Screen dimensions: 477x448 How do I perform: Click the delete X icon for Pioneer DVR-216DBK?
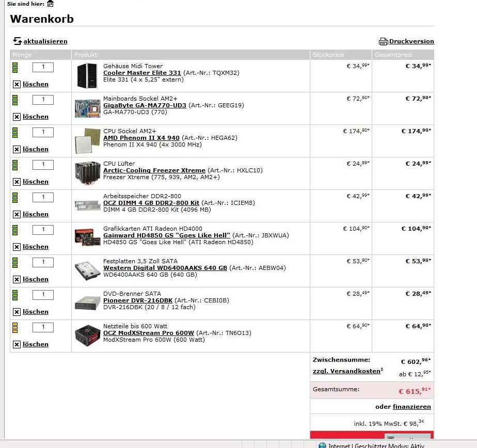pyautogui.click(x=17, y=312)
